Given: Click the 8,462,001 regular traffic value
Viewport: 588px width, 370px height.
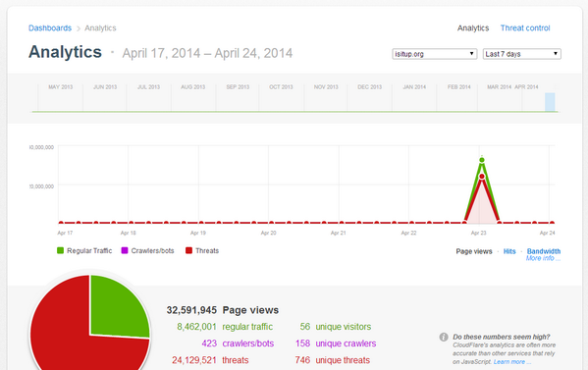Looking at the screenshot, I should click(196, 327).
